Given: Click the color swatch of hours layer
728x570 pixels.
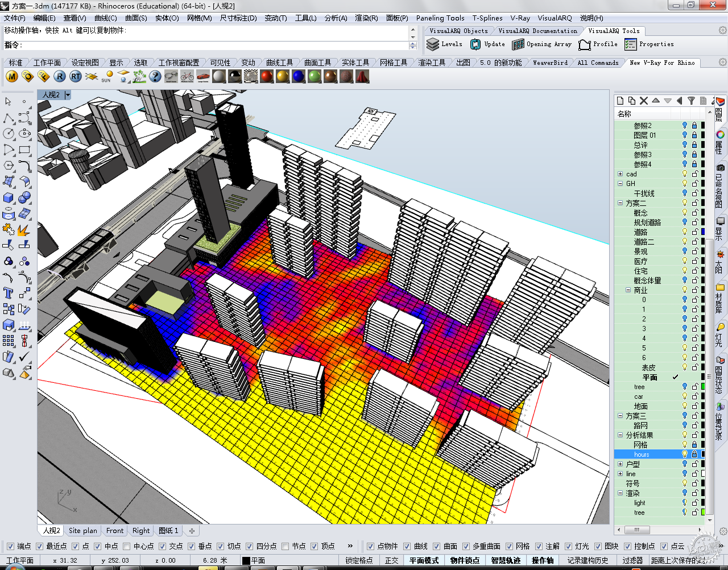Looking at the screenshot, I should click(703, 455).
